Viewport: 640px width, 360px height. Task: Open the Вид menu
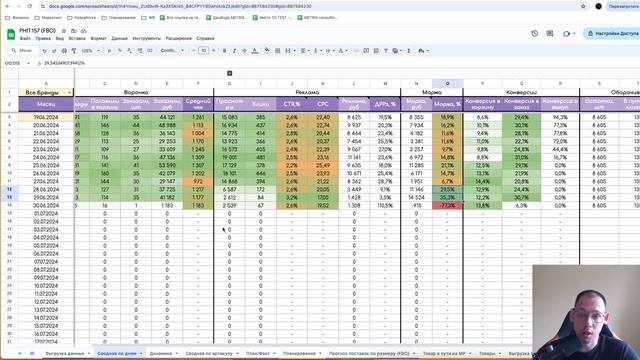pos(60,38)
